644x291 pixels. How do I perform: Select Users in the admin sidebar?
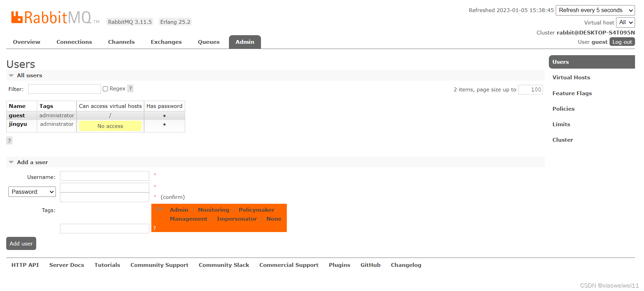tap(592, 62)
